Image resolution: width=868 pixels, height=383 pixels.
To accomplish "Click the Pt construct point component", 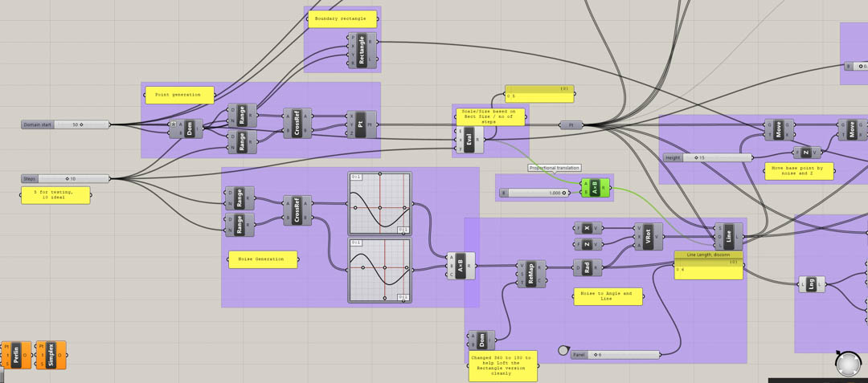I will [x=361, y=124].
